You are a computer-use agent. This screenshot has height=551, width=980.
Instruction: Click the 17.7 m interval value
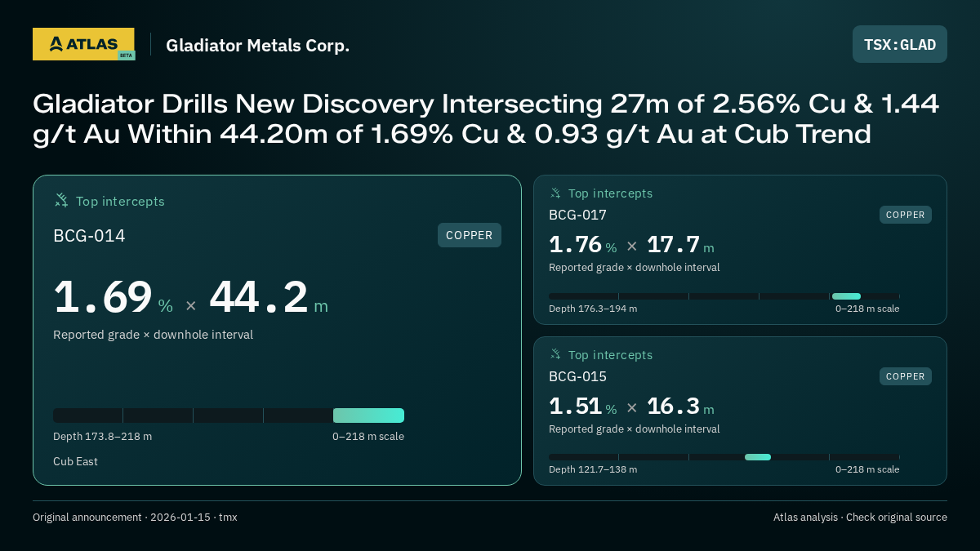click(x=680, y=245)
